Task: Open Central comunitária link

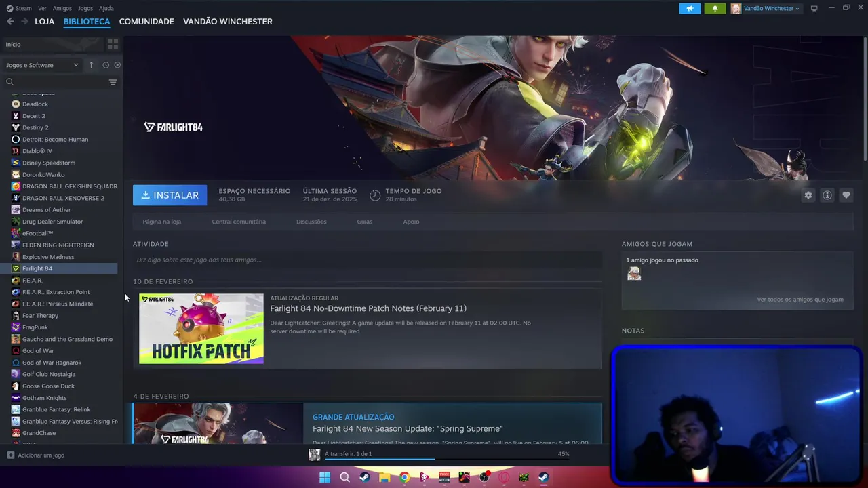Action: pyautogui.click(x=239, y=222)
